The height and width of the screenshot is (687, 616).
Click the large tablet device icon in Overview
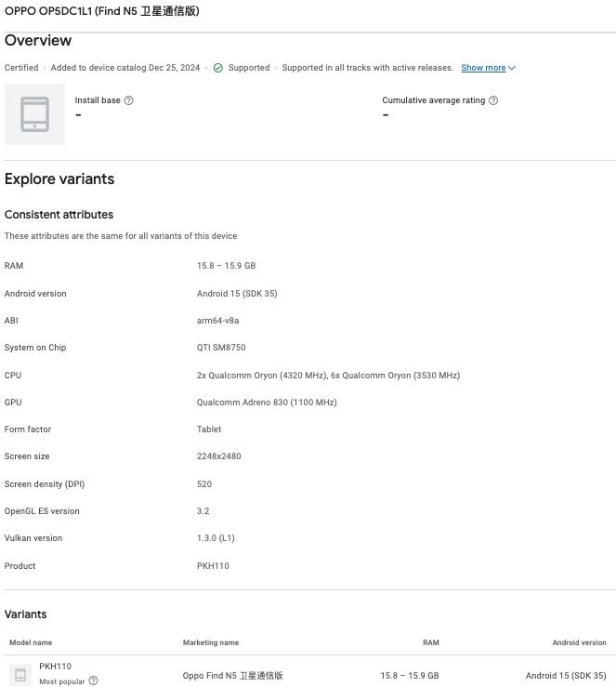pos(34,114)
